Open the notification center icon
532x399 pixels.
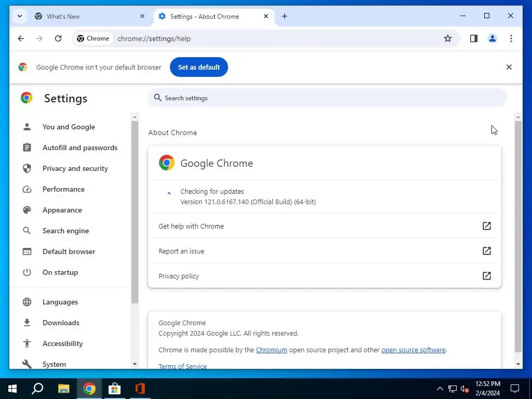point(515,389)
